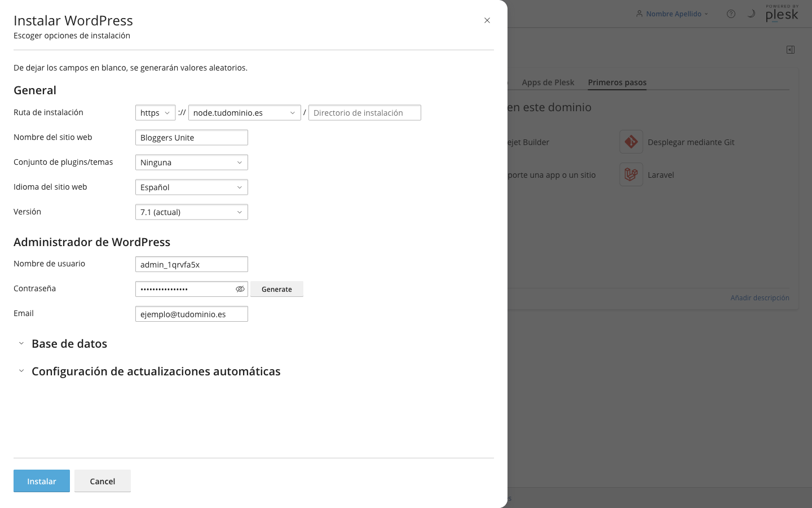Open the node.tudominio.es domain dropdown

(x=244, y=113)
